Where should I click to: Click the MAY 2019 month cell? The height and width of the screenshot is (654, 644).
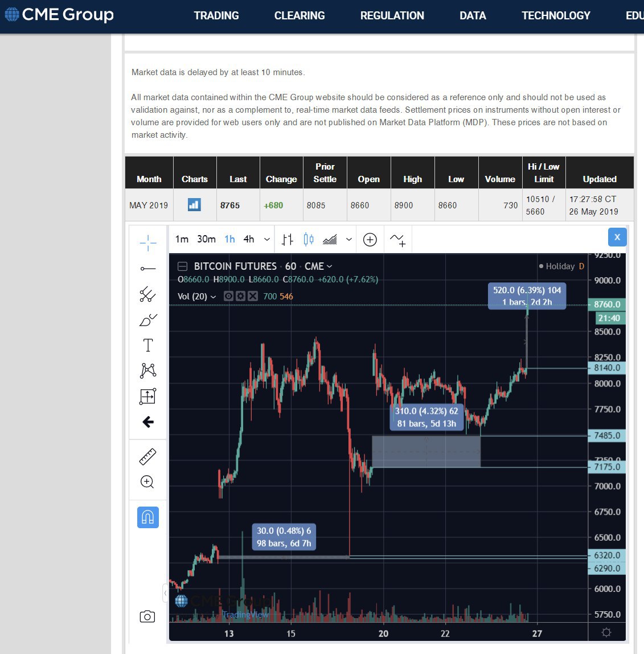(x=149, y=205)
